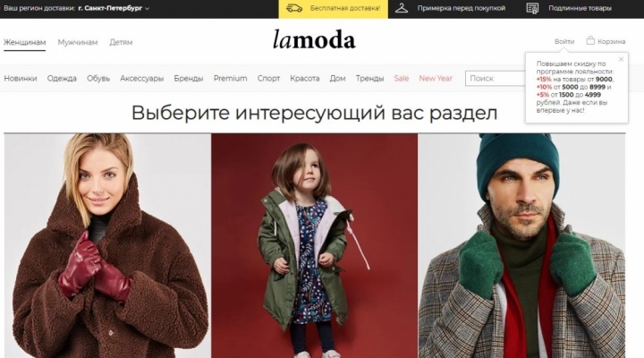Click the Войти login link

(564, 41)
